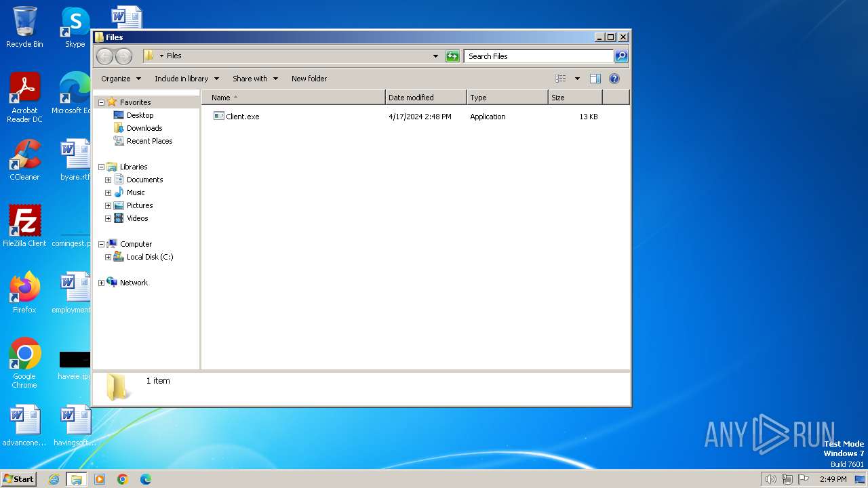Viewport: 868px width, 488px height.
Task: Click in the Search Files field
Action: tap(539, 56)
